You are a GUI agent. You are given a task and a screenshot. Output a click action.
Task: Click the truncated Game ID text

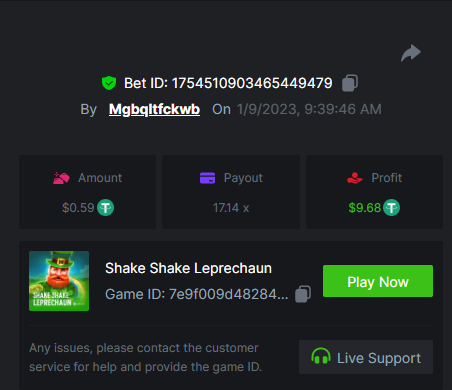(x=196, y=294)
